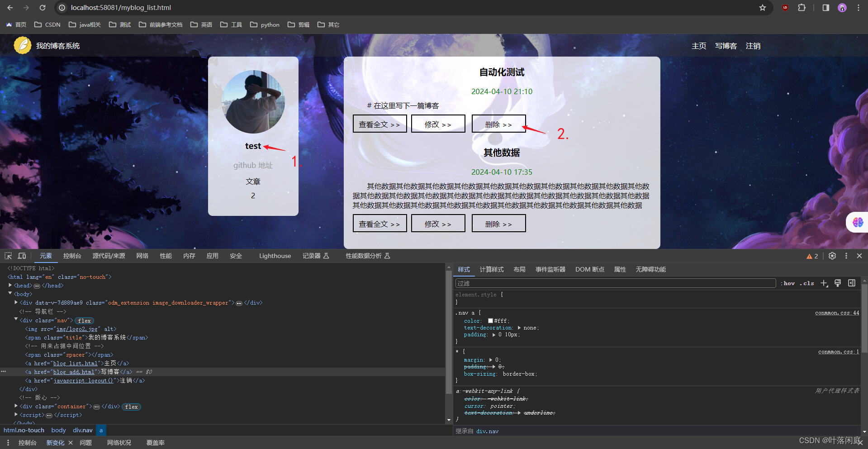Viewport: 868px width, 449px height.
Task: Expand the head element node
Action: [10, 285]
